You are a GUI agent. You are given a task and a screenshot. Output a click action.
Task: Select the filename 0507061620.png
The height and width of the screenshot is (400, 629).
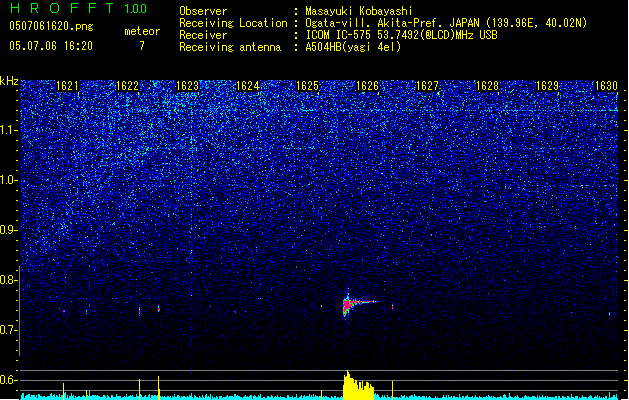pos(51,26)
